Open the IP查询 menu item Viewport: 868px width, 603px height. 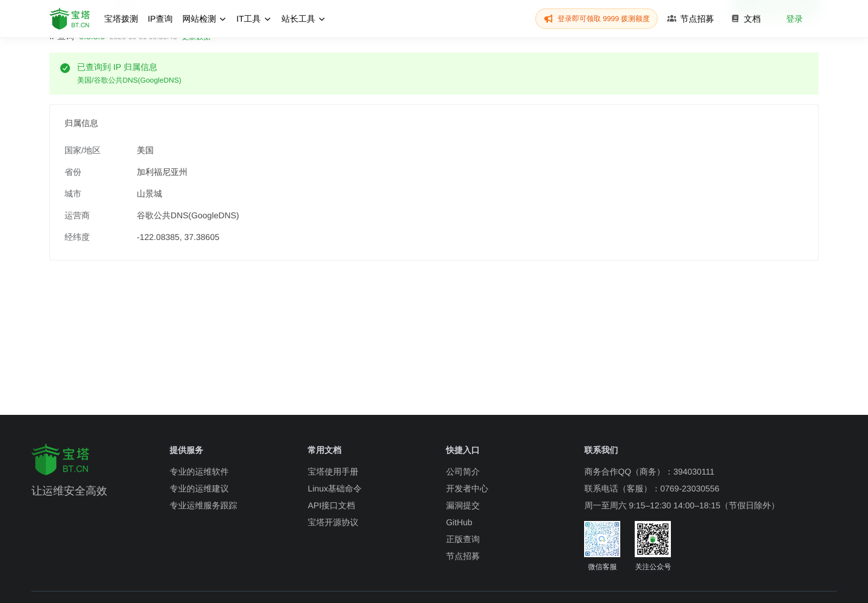(160, 19)
